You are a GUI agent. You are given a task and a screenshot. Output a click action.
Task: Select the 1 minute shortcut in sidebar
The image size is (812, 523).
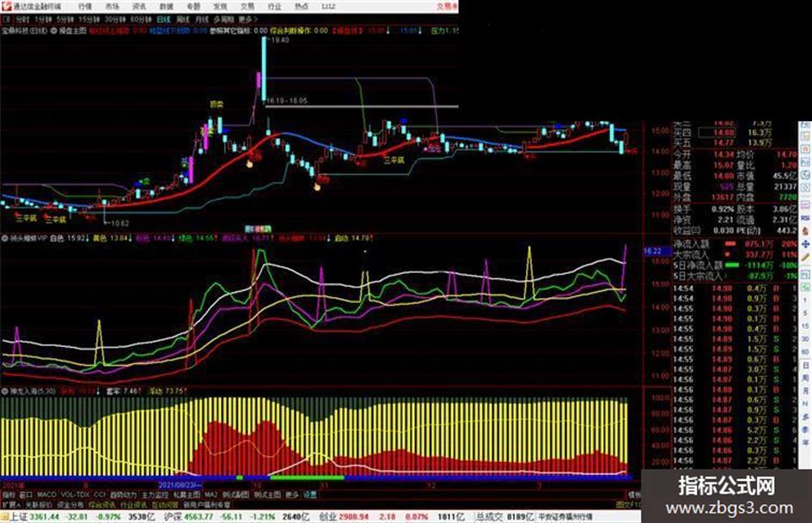[805, 300]
